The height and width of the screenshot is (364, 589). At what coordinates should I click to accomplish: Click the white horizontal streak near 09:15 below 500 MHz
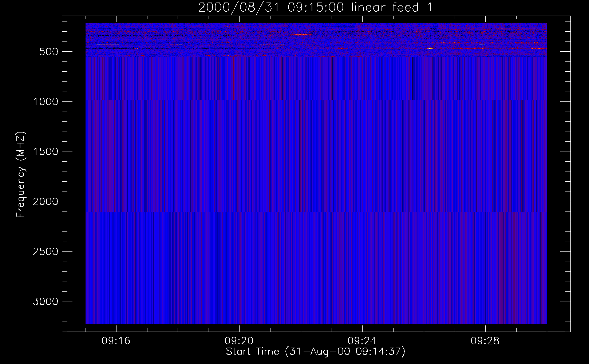[103, 44]
